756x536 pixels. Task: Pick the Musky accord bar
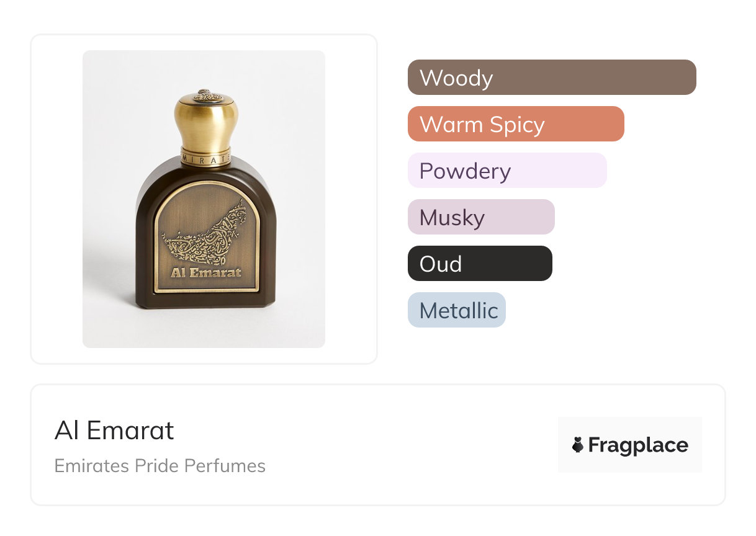480,217
